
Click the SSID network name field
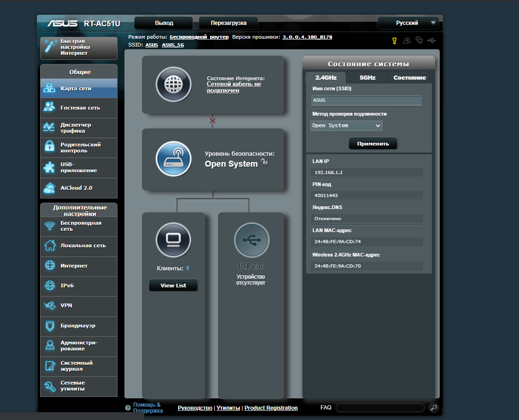click(x=366, y=100)
